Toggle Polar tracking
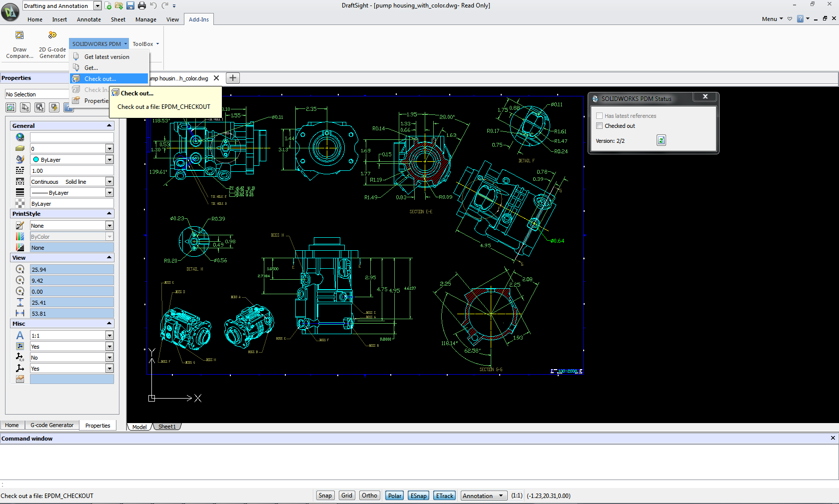The height and width of the screenshot is (504, 839). (x=395, y=496)
